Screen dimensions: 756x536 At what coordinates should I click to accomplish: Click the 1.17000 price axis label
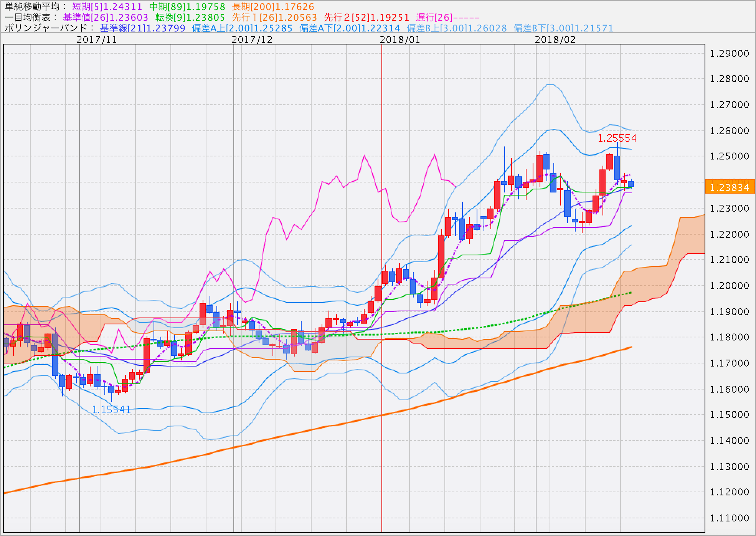[x=730, y=363]
